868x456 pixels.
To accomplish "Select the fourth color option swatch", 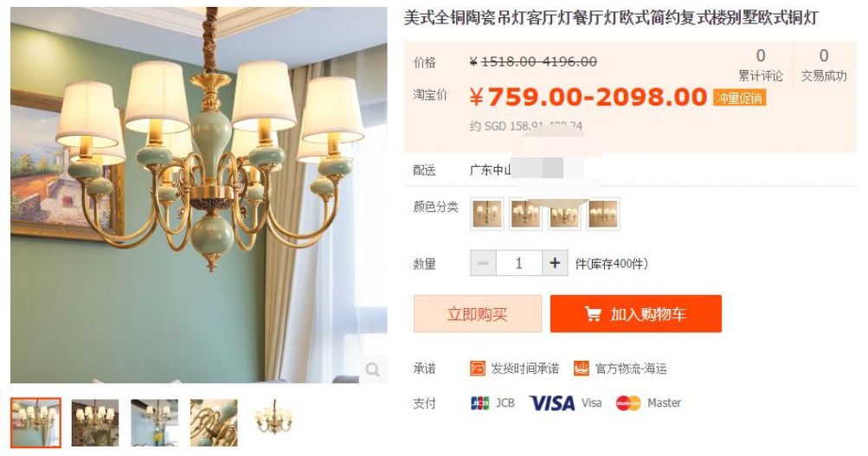I will click(603, 215).
